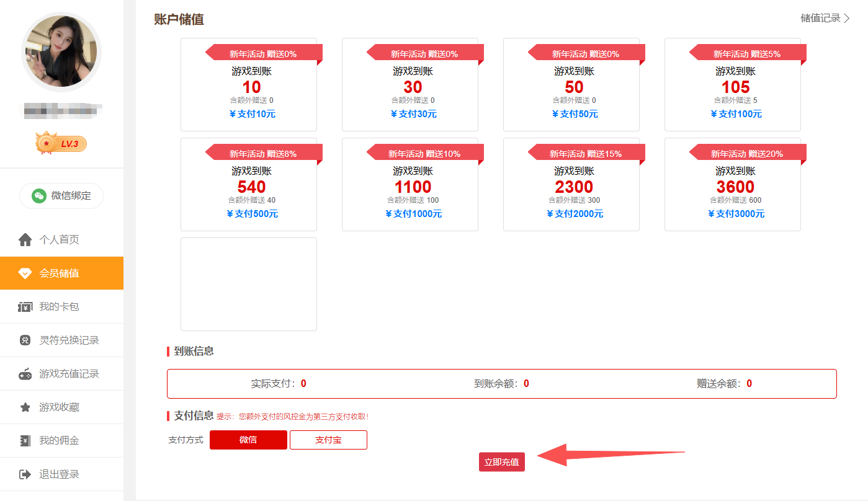Select 支付宝 as payment method
Viewport: 868px width, 501px height.
(x=328, y=440)
